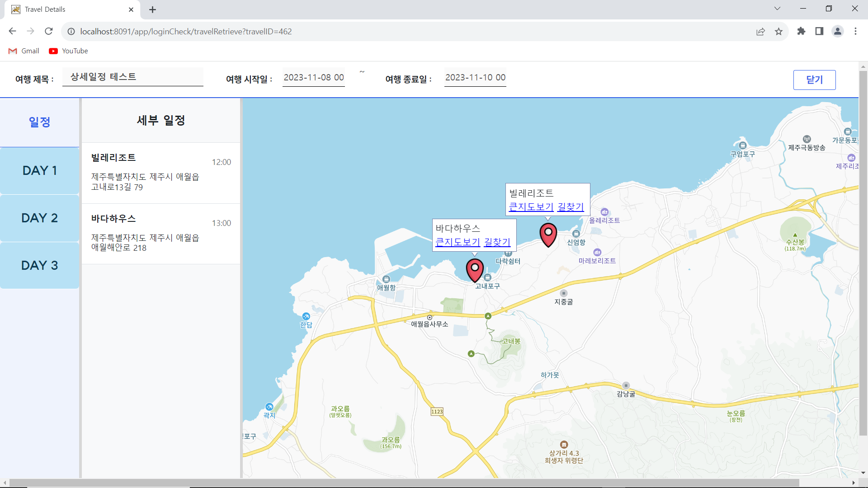Select the DAY 2 tab
868x488 pixels.
coord(40,218)
